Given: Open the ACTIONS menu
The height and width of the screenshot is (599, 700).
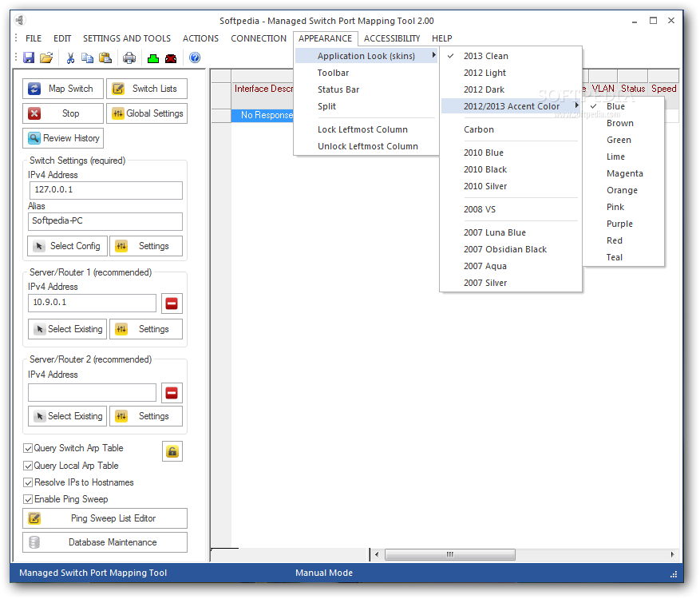Looking at the screenshot, I should click(x=200, y=38).
